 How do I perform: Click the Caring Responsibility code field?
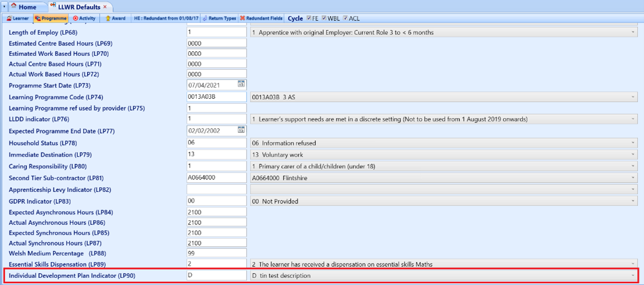point(217,166)
